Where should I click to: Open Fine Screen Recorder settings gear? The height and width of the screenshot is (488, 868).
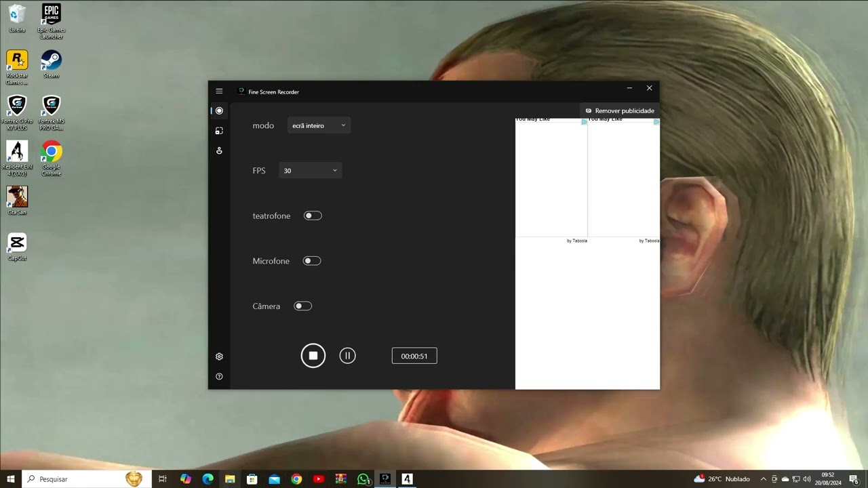219,357
